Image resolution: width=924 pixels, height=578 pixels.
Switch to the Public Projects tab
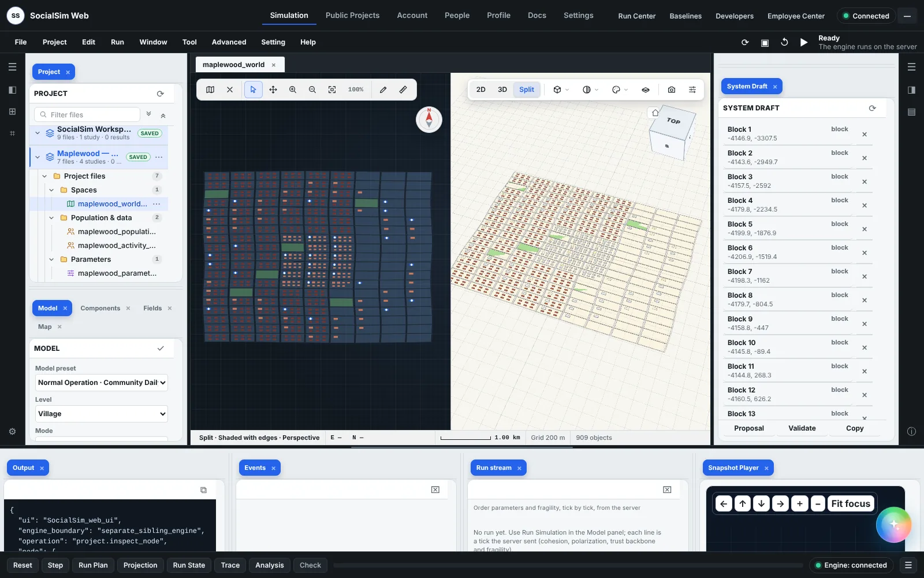point(352,16)
